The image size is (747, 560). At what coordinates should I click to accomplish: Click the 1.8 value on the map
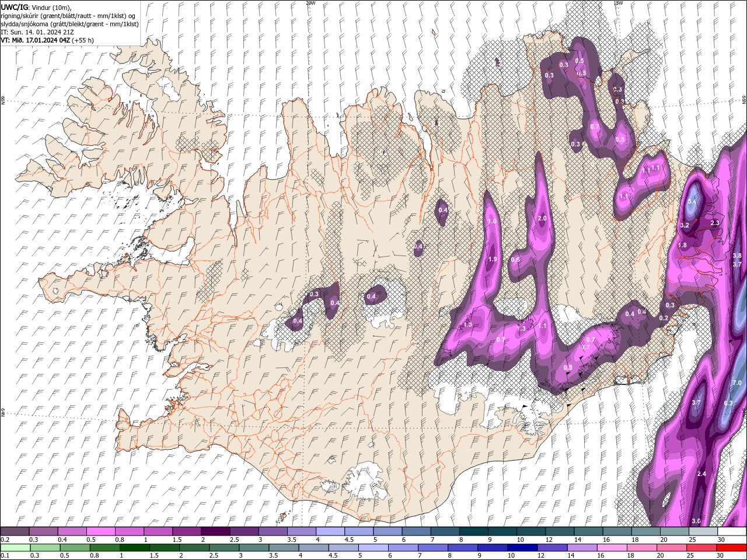coord(683,246)
